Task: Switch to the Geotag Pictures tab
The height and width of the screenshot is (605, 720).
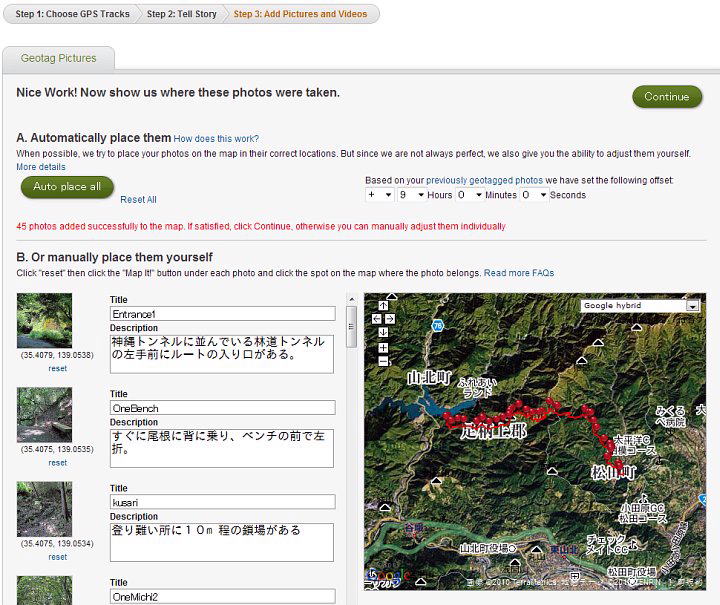Action: tap(58, 58)
